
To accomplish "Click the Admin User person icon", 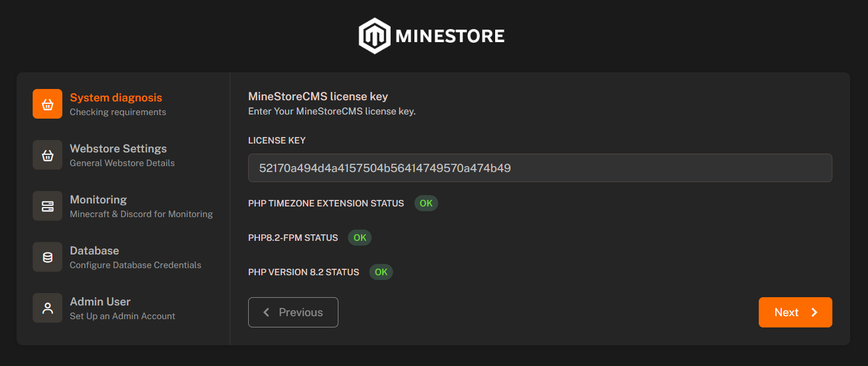I will point(47,308).
